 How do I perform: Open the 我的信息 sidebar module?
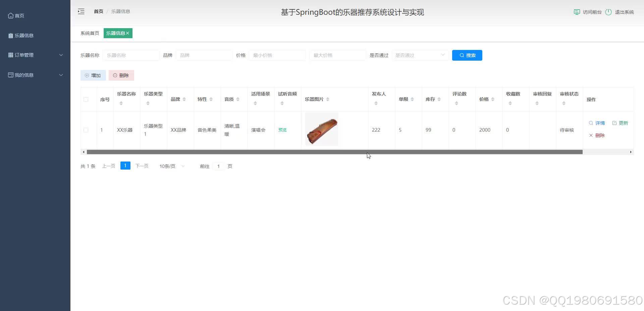pyautogui.click(x=23, y=75)
